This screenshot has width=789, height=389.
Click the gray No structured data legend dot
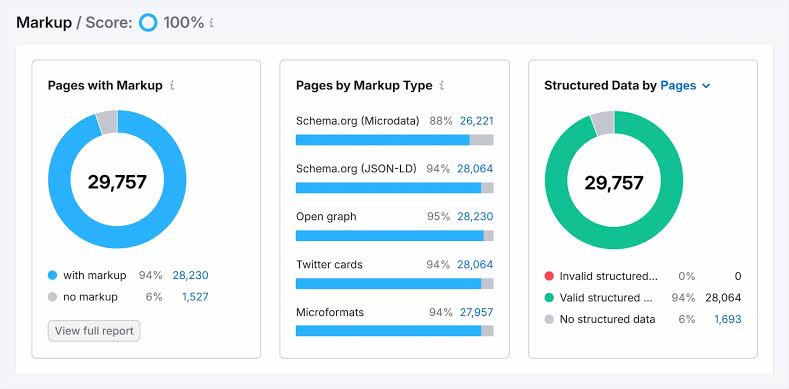[549, 319]
